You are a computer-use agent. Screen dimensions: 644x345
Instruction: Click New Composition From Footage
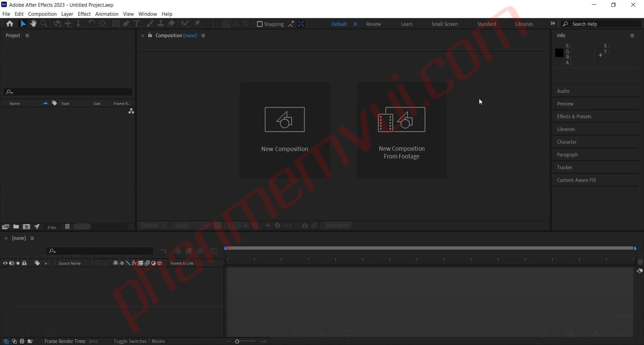pyautogui.click(x=401, y=131)
